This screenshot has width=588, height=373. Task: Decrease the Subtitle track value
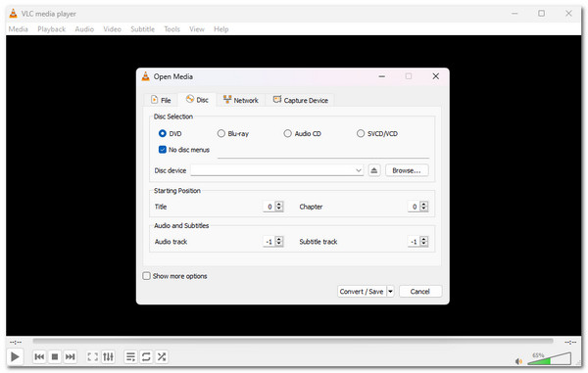click(423, 244)
